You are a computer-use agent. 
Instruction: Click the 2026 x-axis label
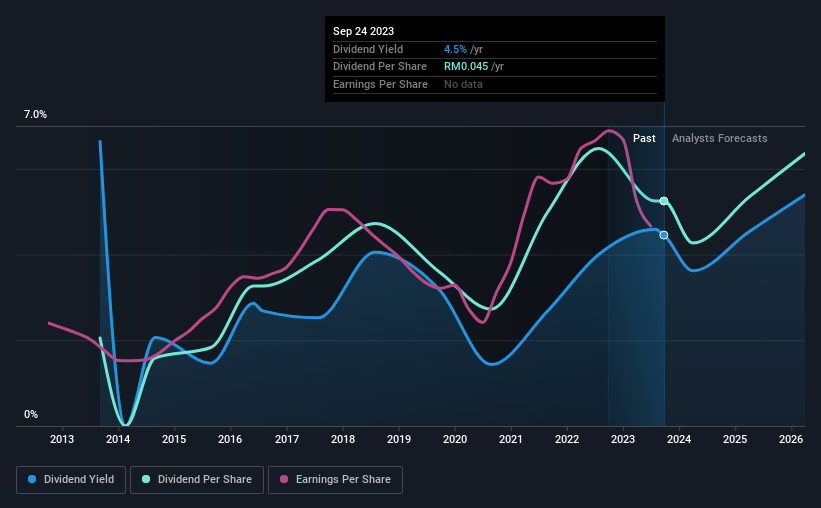click(x=791, y=439)
